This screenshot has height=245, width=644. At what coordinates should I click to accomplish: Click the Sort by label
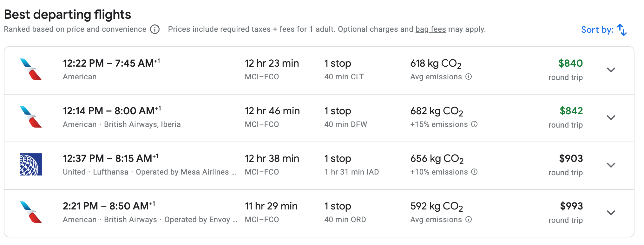click(597, 30)
